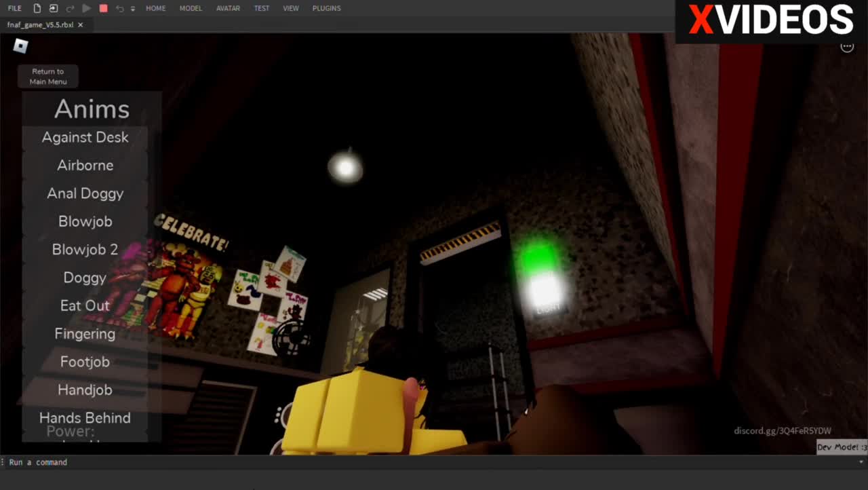868x490 pixels.
Task: Open the FILE menu
Action: (x=14, y=8)
